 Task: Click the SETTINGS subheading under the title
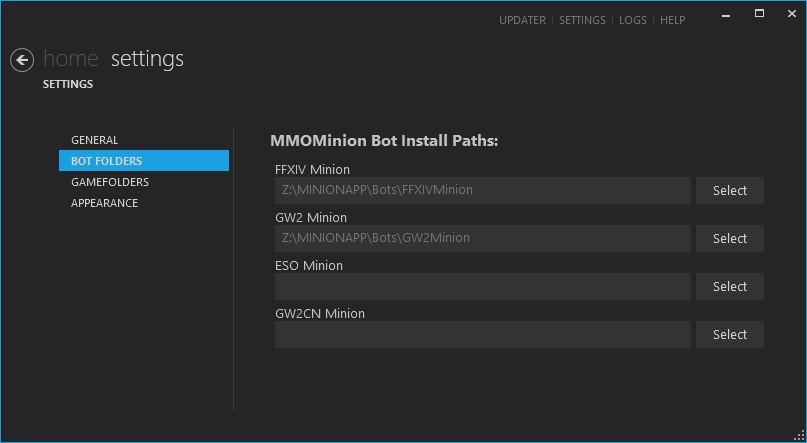tap(68, 84)
